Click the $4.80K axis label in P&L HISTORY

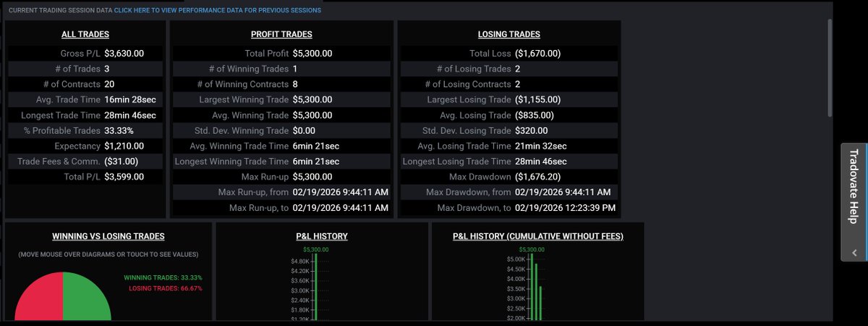[300, 261]
